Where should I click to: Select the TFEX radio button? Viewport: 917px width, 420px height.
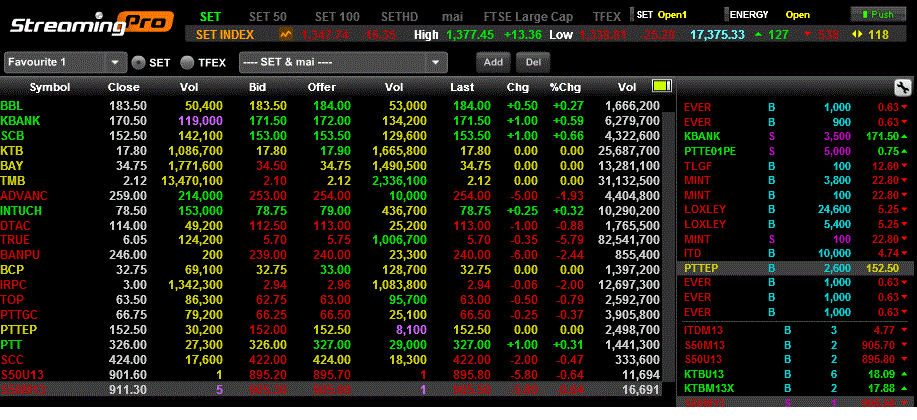click(x=187, y=63)
